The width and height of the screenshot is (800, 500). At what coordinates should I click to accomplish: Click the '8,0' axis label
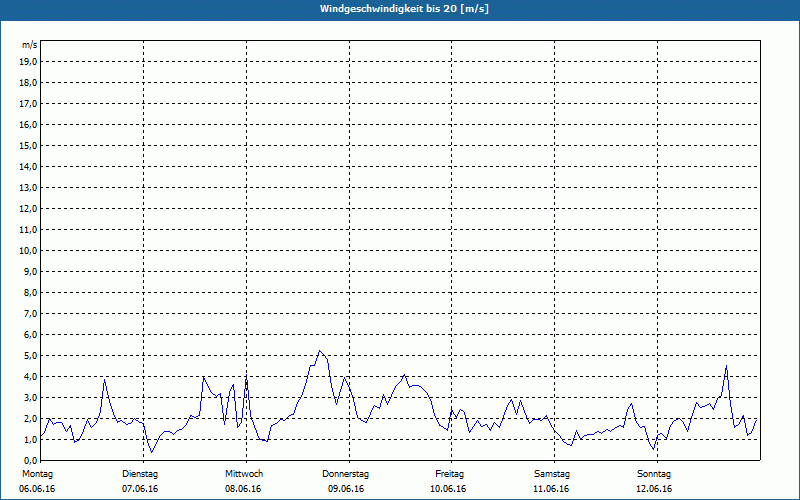pos(30,292)
